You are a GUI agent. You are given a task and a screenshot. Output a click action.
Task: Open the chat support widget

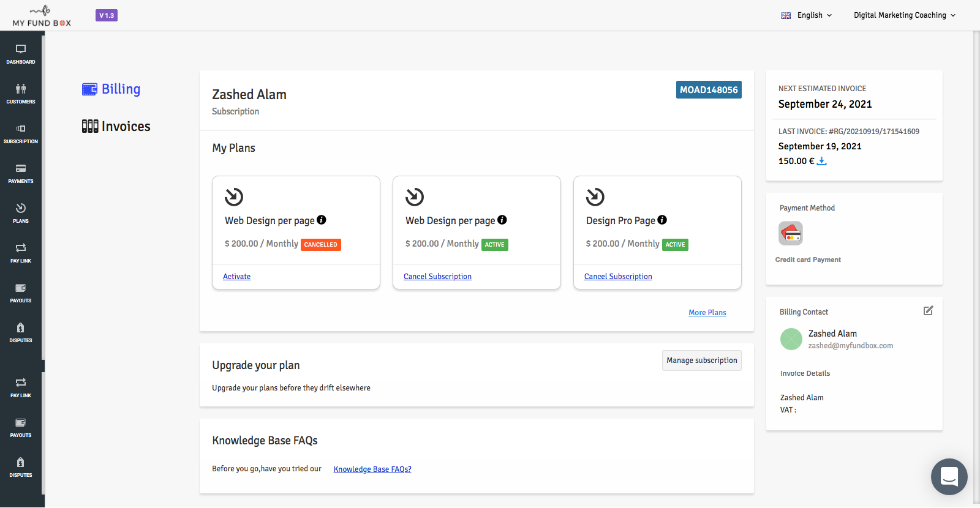949,477
